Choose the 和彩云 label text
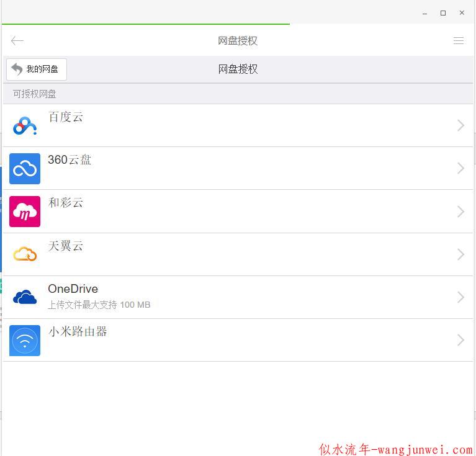 point(66,203)
